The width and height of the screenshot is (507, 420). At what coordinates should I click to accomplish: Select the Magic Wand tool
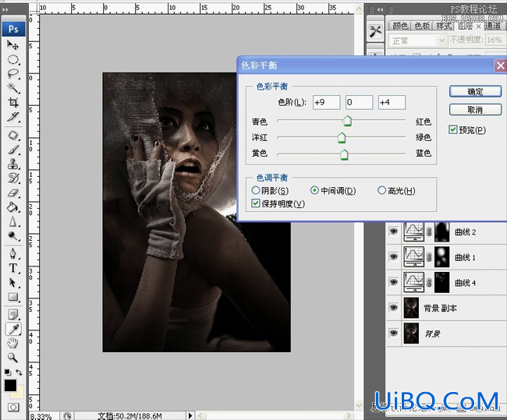pos(13,88)
